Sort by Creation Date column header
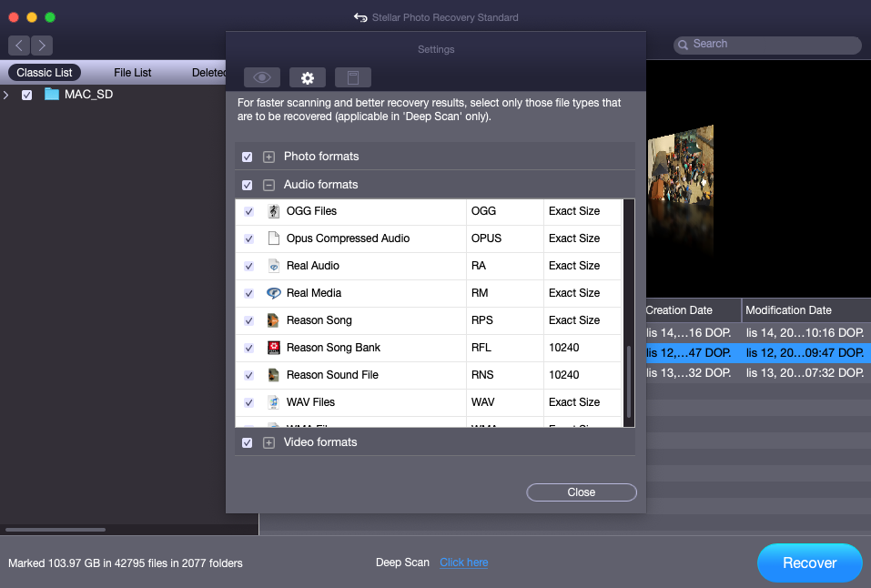This screenshot has width=871, height=588. 694,310
